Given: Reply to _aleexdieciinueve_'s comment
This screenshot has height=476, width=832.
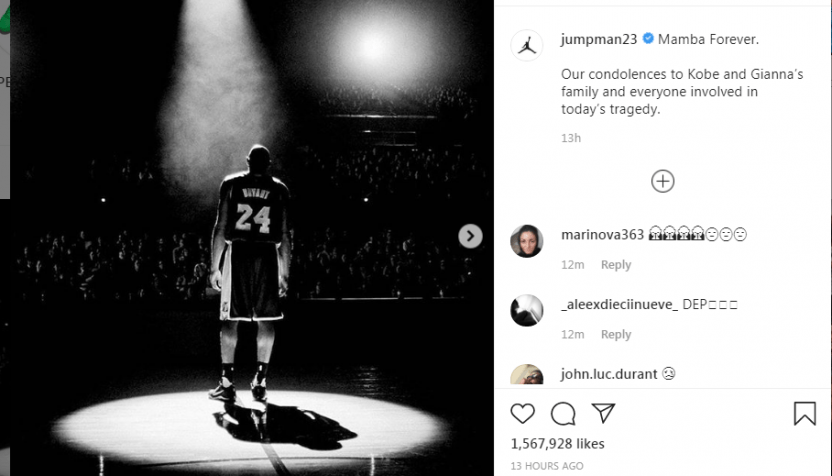Looking at the screenshot, I should coord(616,334).
